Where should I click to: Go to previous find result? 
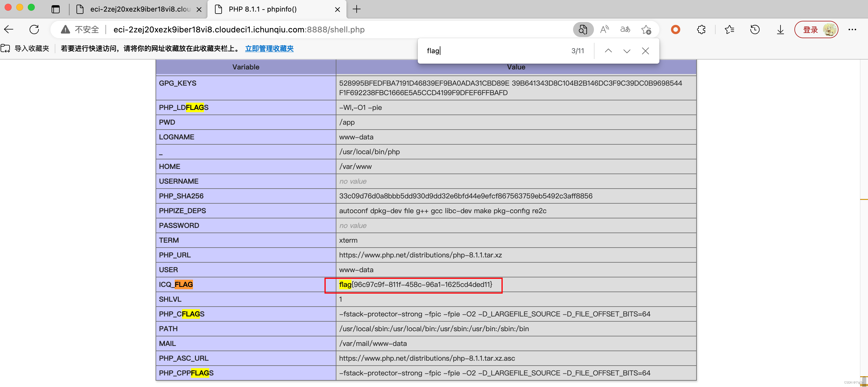tap(608, 51)
